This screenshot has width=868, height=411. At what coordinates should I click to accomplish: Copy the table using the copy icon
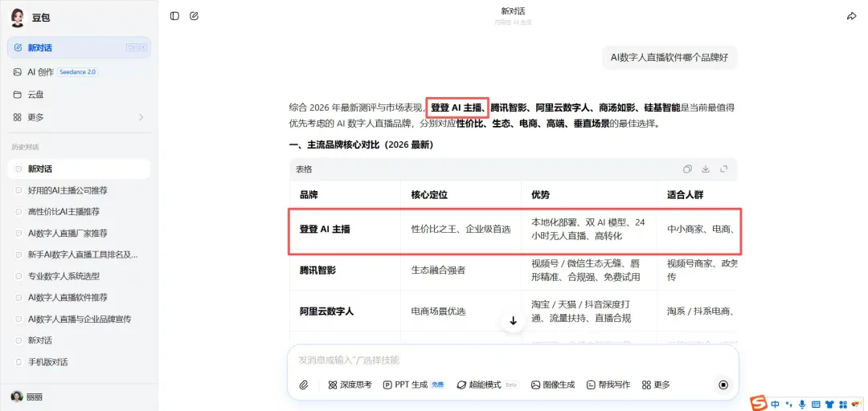pyautogui.click(x=687, y=169)
